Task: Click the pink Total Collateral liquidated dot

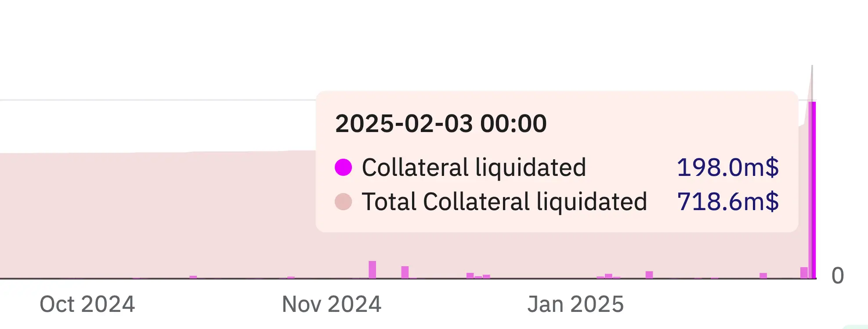Action: pos(343,202)
